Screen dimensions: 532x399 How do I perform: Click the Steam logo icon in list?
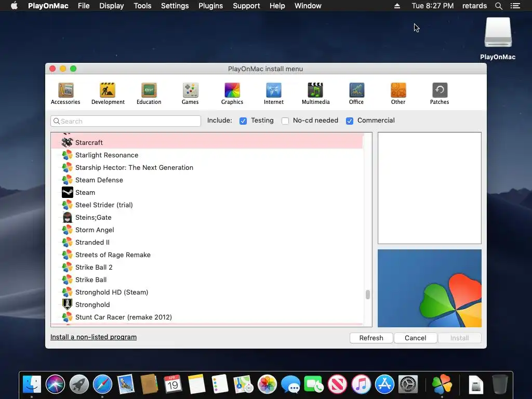67,192
